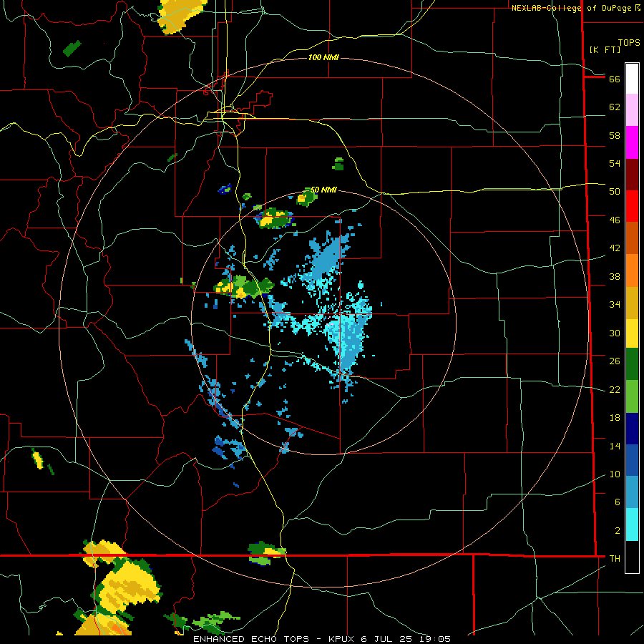Click the TOPS legend title
This screenshot has height=644, width=644.
[629, 43]
